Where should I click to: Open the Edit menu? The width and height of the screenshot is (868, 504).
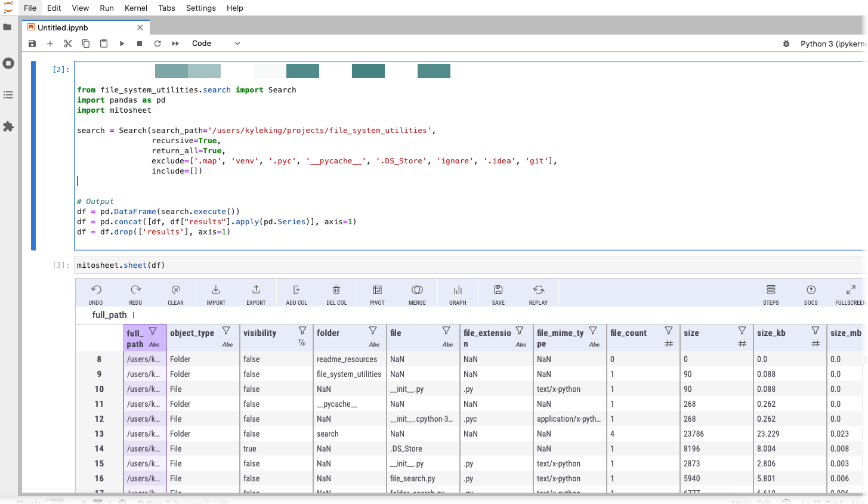point(54,8)
